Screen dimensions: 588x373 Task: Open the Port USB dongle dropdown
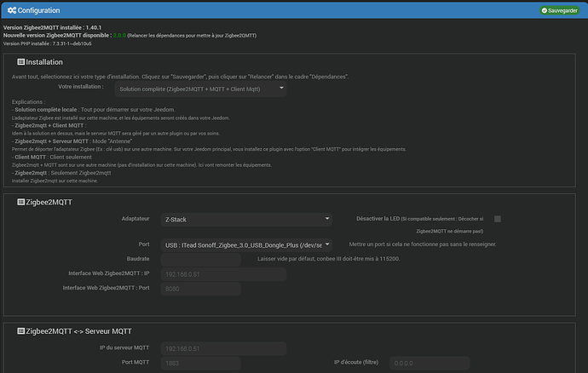tap(246, 245)
